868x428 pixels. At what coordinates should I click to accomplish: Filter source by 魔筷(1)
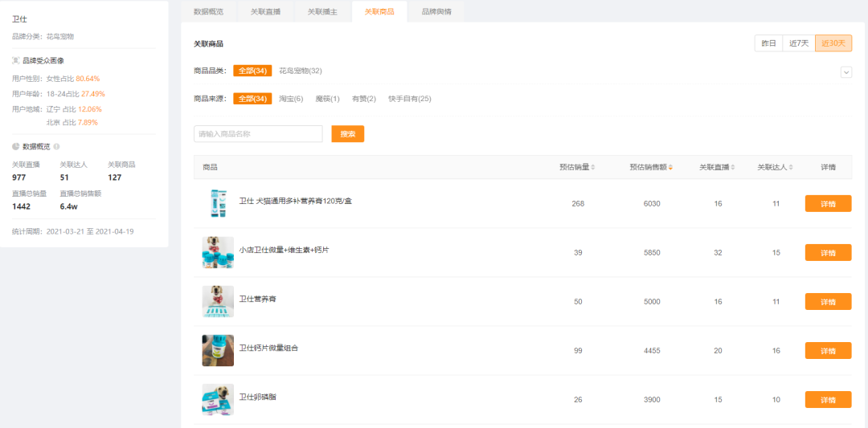[x=327, y=99]
